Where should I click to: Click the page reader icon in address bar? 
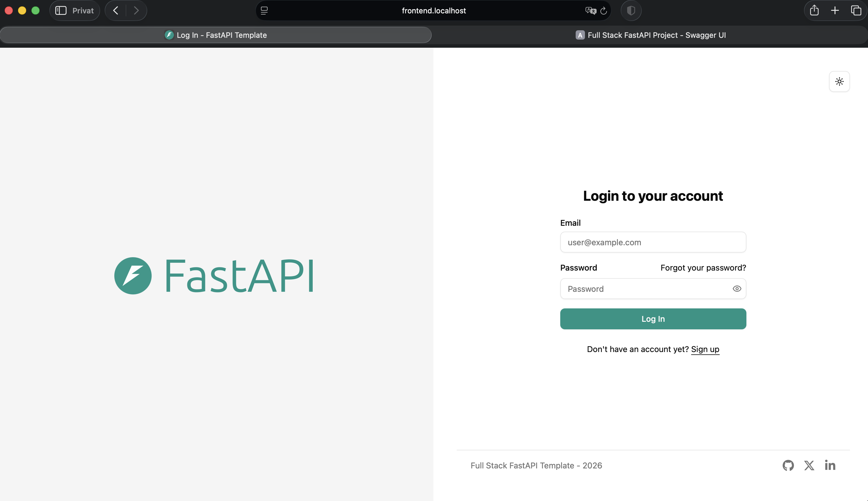pyautogui.click(x=264, y=11)
